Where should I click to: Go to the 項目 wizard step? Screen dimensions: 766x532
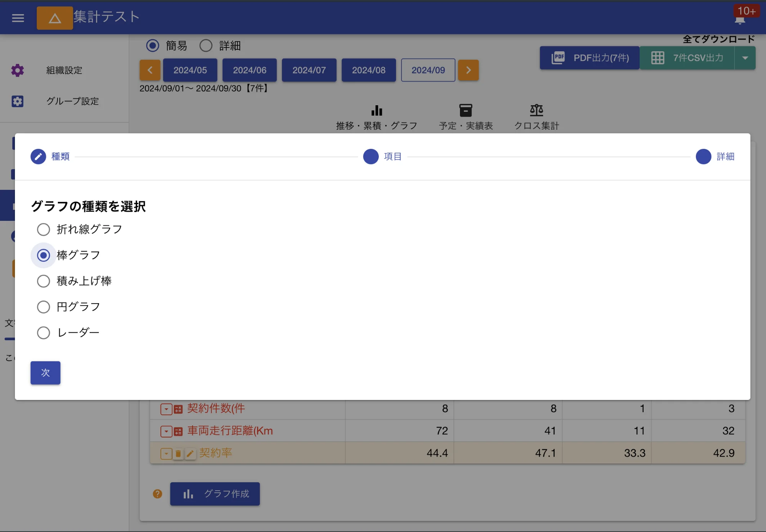(x=371, y=157)
